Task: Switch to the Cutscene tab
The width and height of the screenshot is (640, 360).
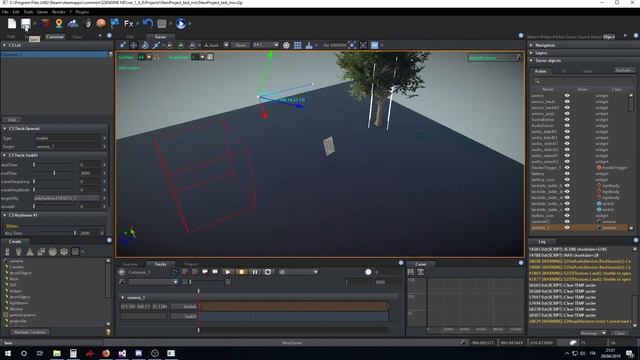Action: tap(55, 37)
